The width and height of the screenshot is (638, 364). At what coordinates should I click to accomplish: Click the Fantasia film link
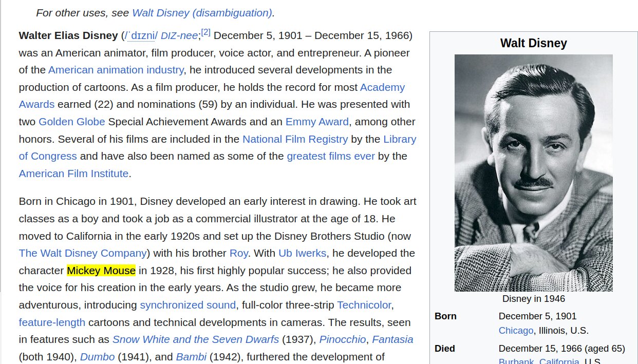(392, 339)
